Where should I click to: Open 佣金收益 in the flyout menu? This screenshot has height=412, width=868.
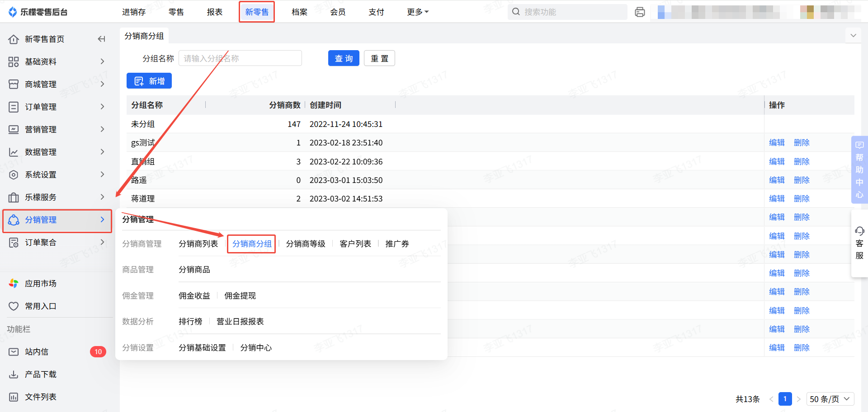[194, 296]
